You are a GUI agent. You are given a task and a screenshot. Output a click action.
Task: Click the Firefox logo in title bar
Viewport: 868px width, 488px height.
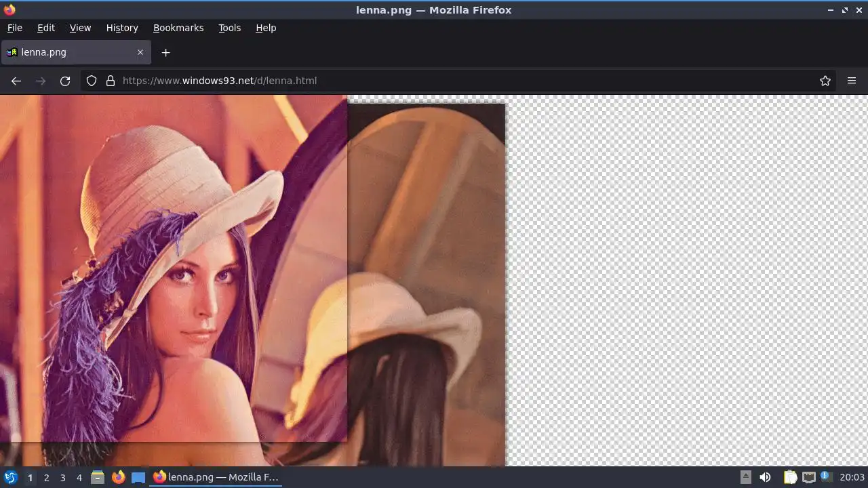pyautogui.click(x=9, y=9)
